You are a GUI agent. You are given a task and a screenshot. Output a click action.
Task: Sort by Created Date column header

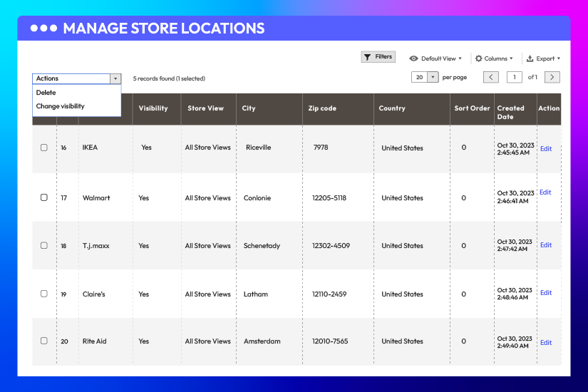click(x=510, y=112)
